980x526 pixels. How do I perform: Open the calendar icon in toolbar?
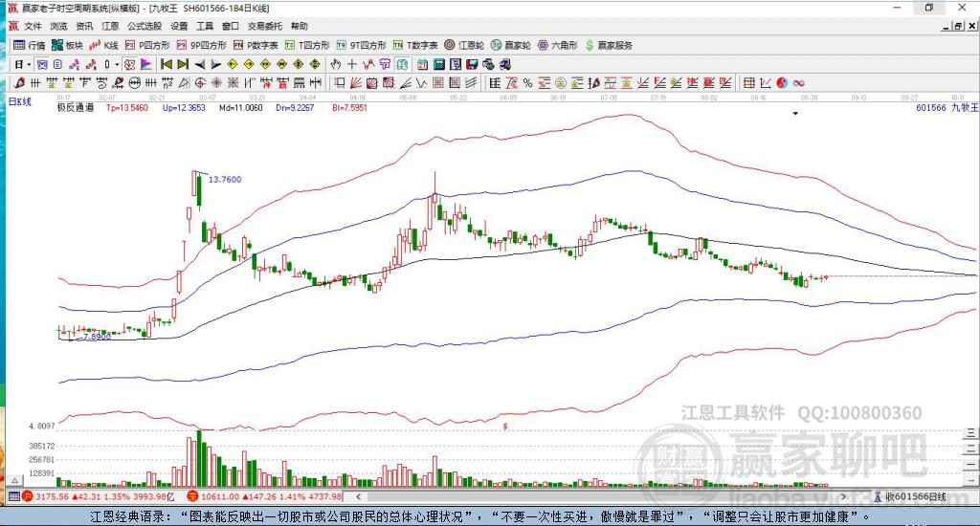[x=422, y=64]
